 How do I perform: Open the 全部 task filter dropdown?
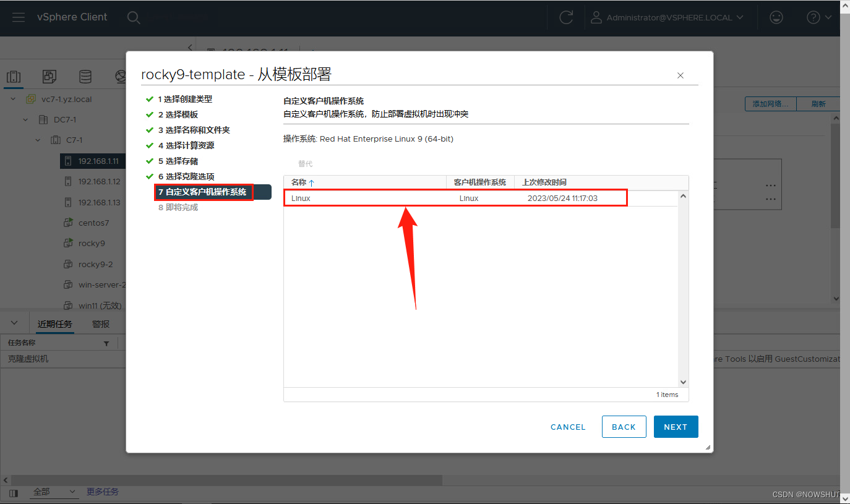click(54, 492)
